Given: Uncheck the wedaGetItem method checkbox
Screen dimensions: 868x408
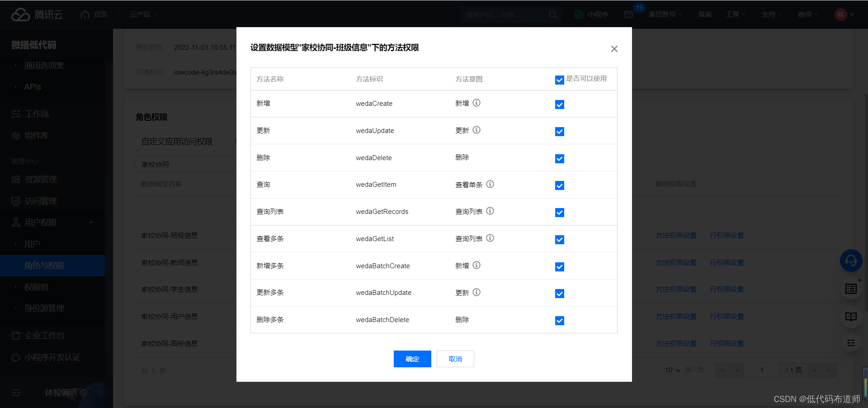Looking at the screenshot, I should pos(559,185).
